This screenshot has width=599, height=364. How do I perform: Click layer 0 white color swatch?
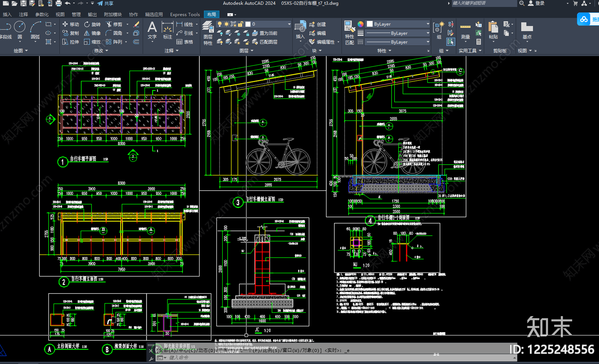click(248, 24)
